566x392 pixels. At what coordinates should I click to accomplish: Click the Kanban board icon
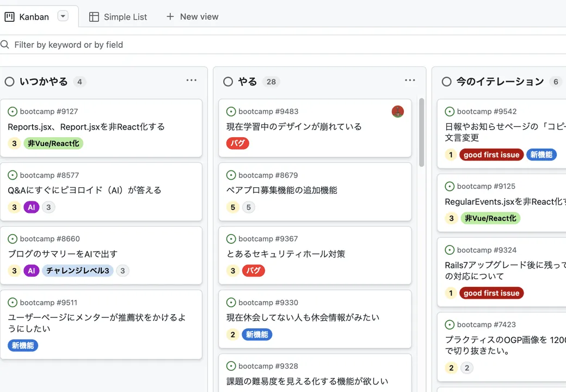click(x=10, y=17)
